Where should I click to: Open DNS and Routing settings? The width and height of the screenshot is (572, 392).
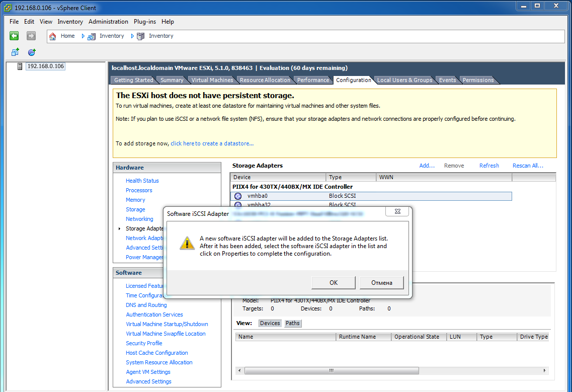(146, 305)
